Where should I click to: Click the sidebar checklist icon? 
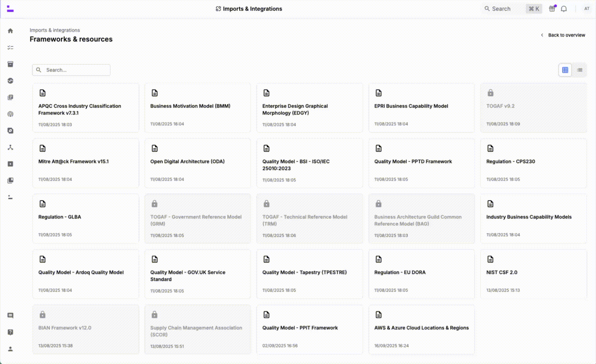pos(10,47)
